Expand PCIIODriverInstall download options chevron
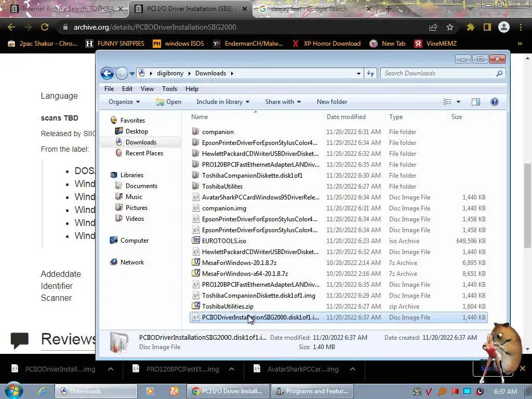Viewport: 532px width, 399px height. 111,369
